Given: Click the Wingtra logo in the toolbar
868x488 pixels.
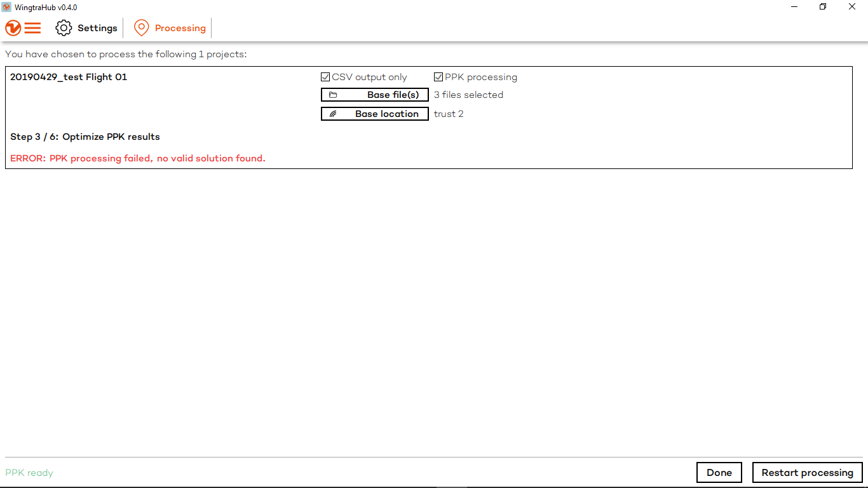Looking at the screenshot, I should click(13, 28).
